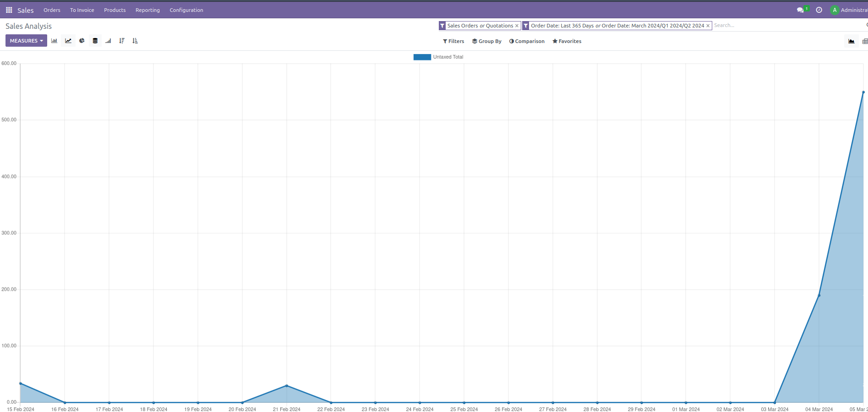
Task: Click the 04 Mar 2024 data point
Action: point(819,295)
